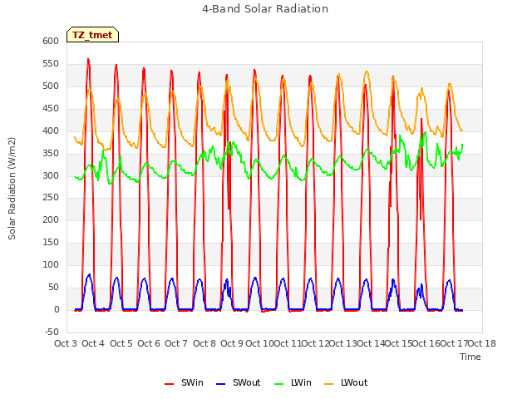This screenshot has height=399, width=532.
Task: Click the 600 y-axis tick label
Action: coord(51,42)
